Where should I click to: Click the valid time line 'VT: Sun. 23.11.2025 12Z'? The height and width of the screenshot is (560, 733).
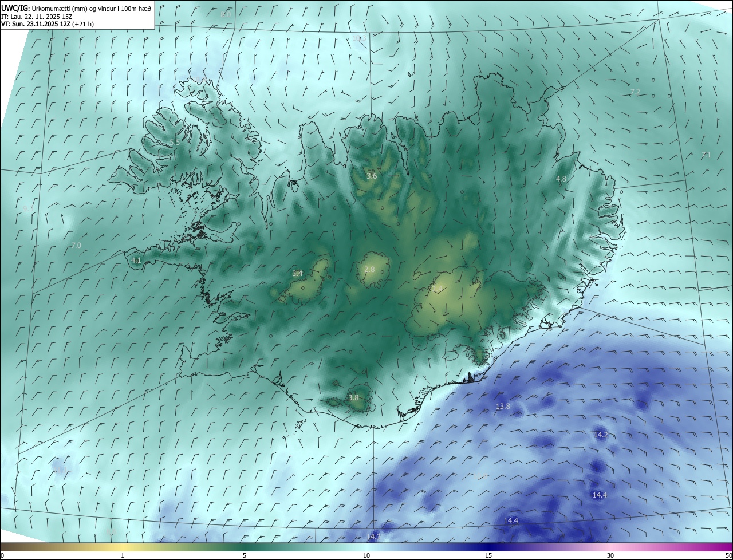click(x=36, y=24)
